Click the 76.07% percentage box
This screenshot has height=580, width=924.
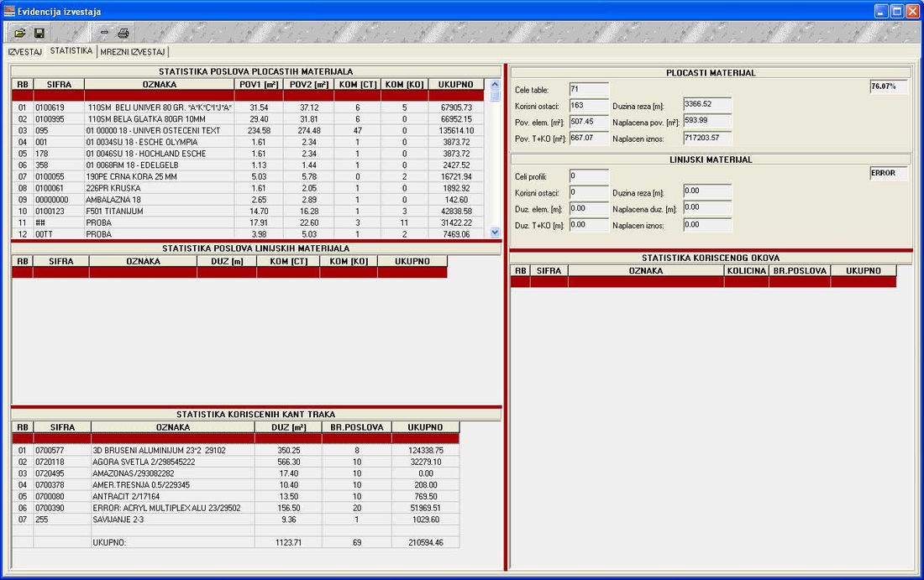pos(888,86)
